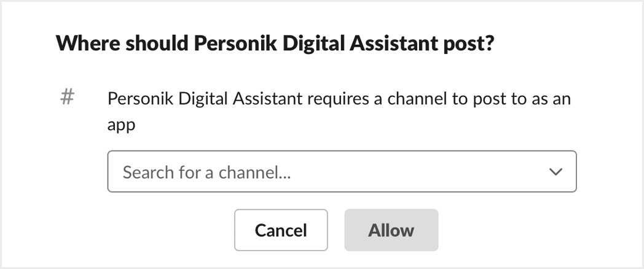Dismiss the dialog with Cancel

click(281, 230)
